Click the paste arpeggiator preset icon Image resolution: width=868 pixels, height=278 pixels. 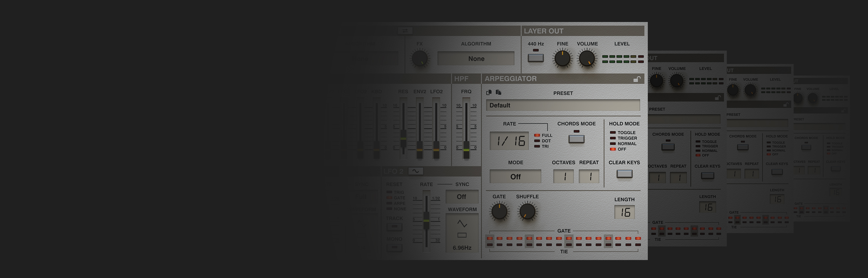pos(498,92)
